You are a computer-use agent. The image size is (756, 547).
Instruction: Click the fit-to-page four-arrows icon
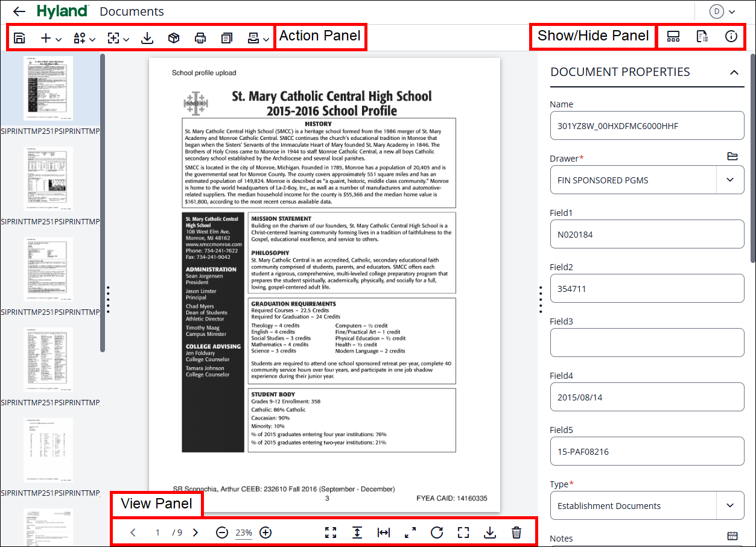pyautogui.click(x=331, y=533)
